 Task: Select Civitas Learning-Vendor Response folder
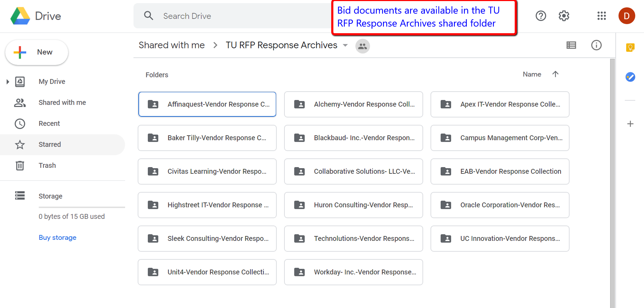coord(207,171)
